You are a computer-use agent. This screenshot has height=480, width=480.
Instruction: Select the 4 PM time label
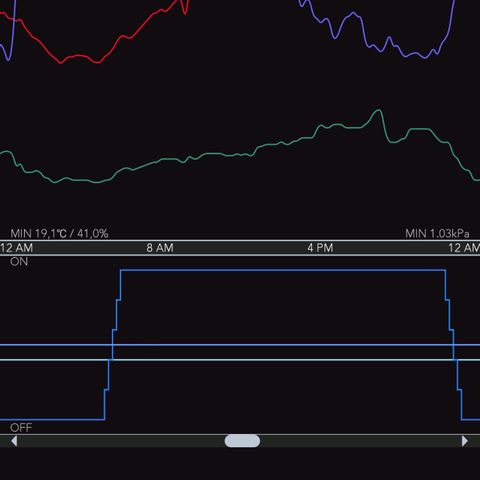point(320,248)
